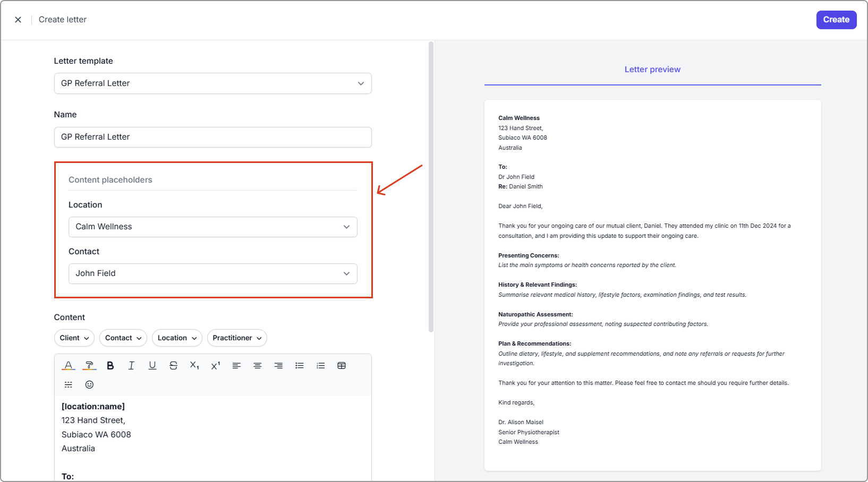Toggle underline formatting

152,366
